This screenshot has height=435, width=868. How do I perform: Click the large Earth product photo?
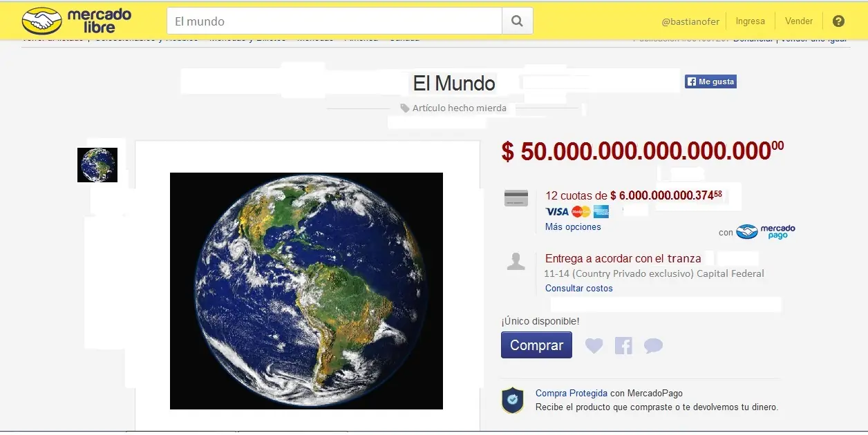click(x=306, y=291)
